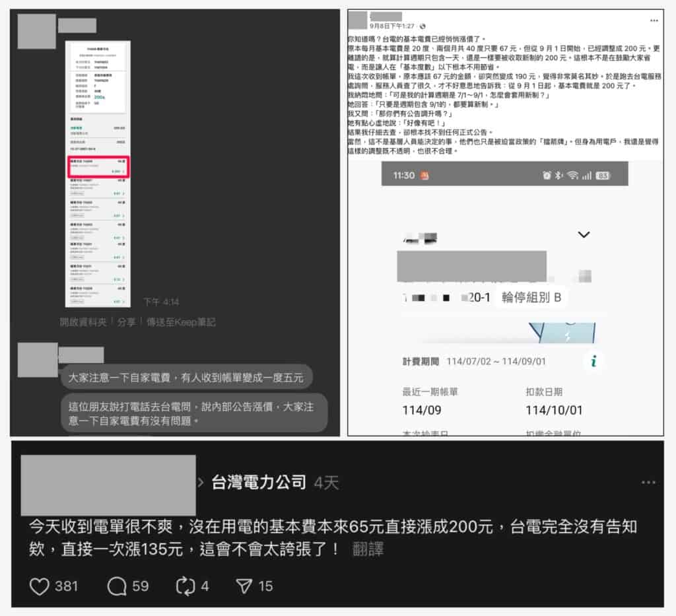Open the Facebook post's three-dot menu
The width and height of the screenshot is (676, 616).
pyautogui.click(x=654, y=20)
